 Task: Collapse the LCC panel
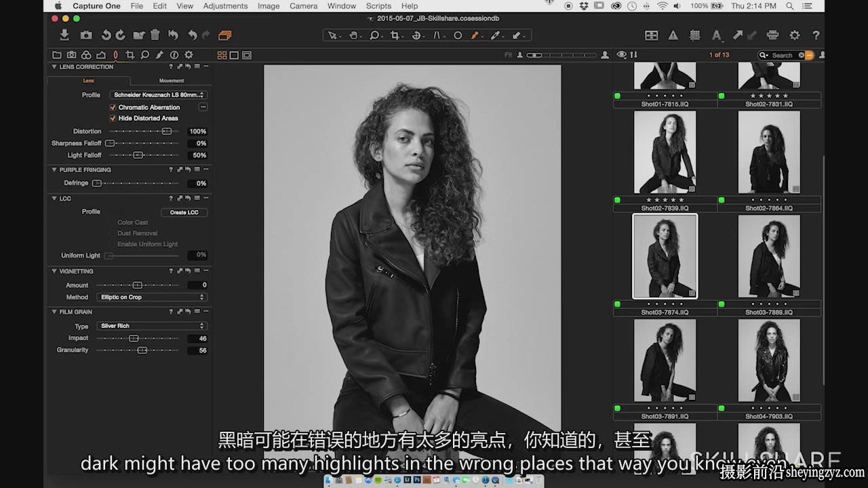54,199
